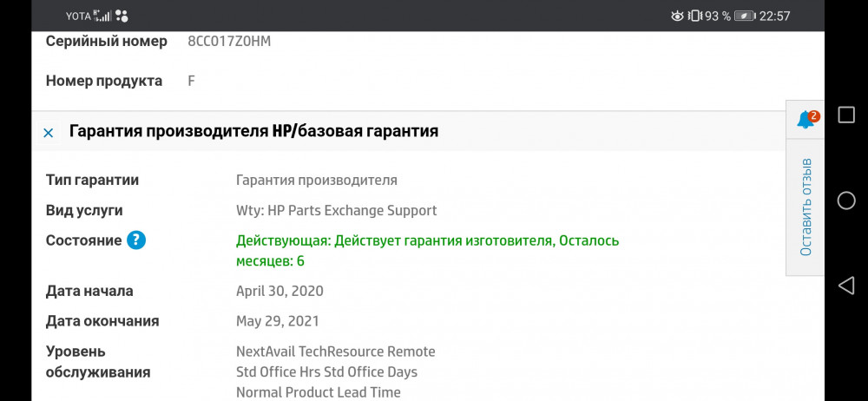The height and width of the screenshot is (401, 868).
Task: Click the Серийный номер label
Action: click(x=106, y=42)
